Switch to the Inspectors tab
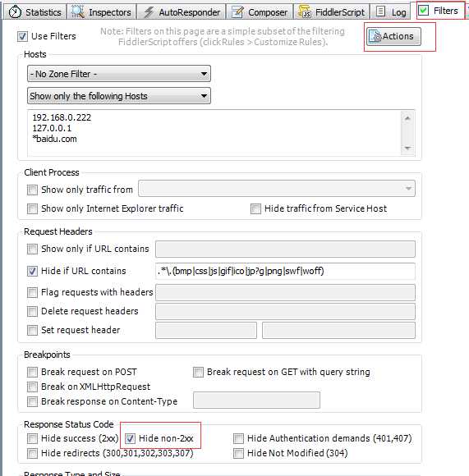 102,12
